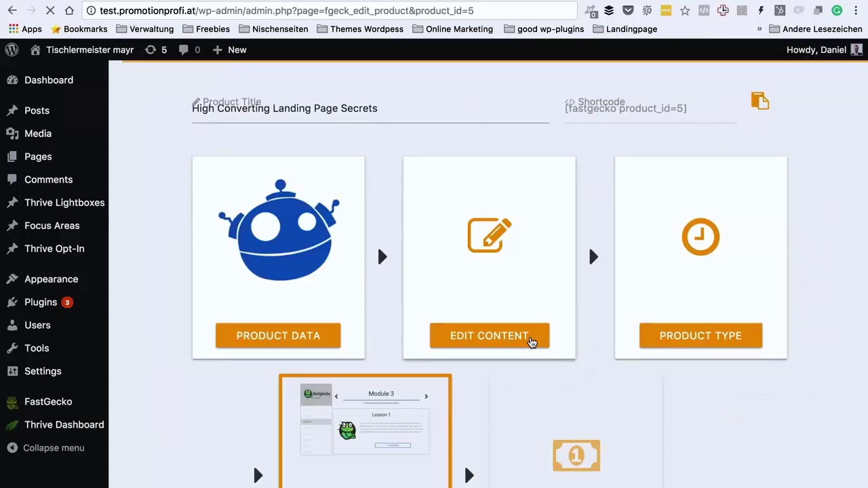The width and height of the screenshot is (868, 488).
Task: Click the PRODUCT TYPE button
Action: pos(701,335)
